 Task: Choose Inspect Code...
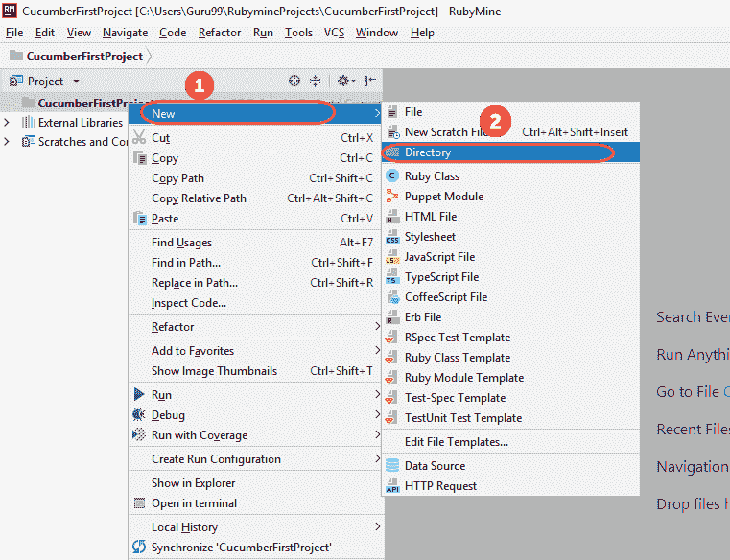tap(254, 302)
